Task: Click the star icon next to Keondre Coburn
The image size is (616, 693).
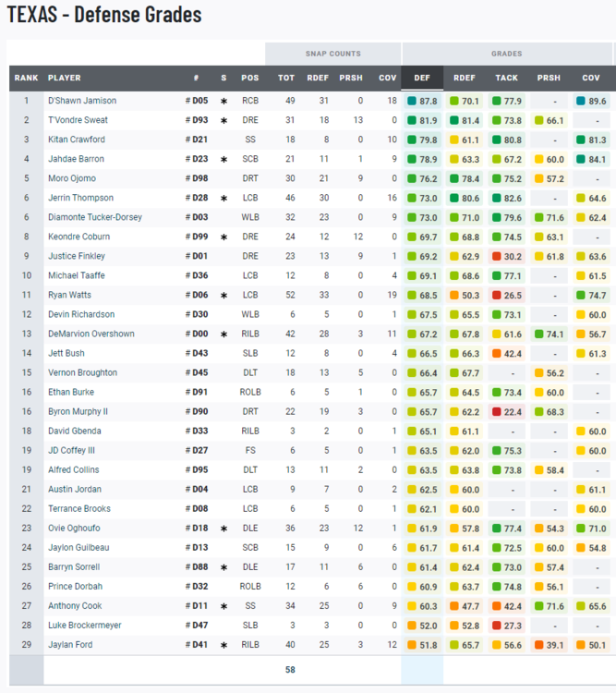Action: (x=223, y=237)
